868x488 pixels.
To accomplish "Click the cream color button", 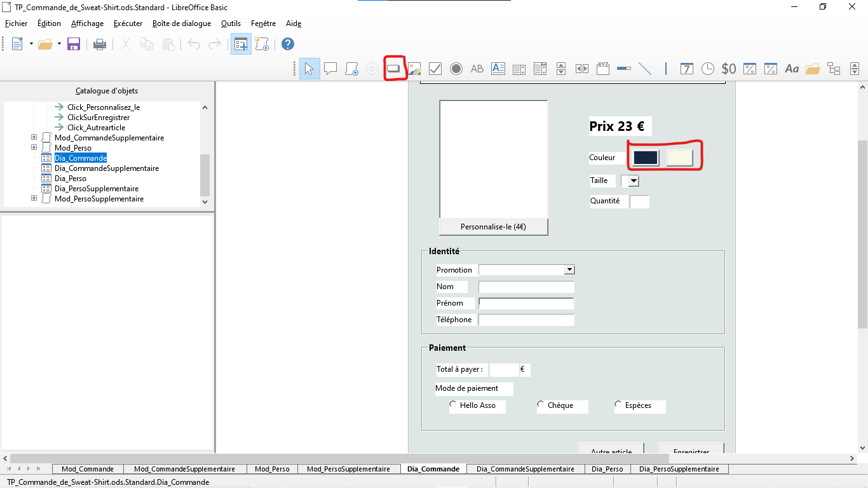I will pos(679,158).
